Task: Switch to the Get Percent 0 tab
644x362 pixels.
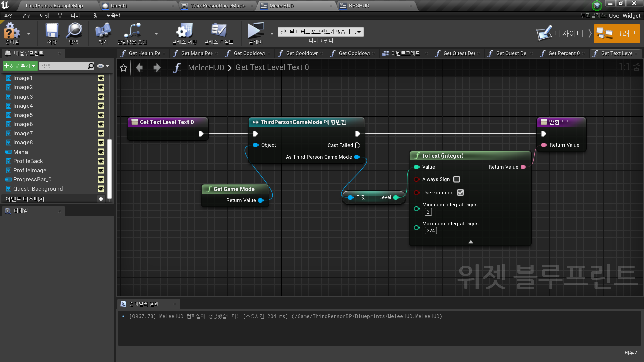Action: tap(563, 53)
